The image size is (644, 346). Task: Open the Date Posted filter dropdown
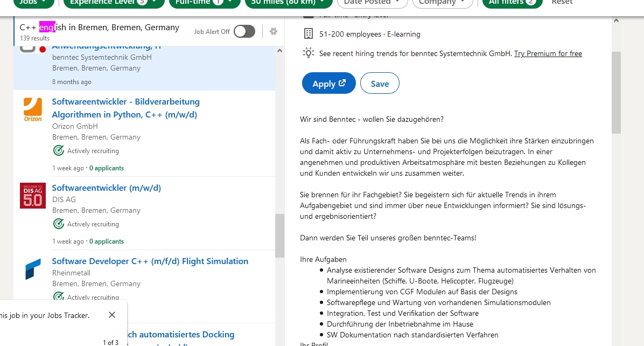click(x=372, y=3)
